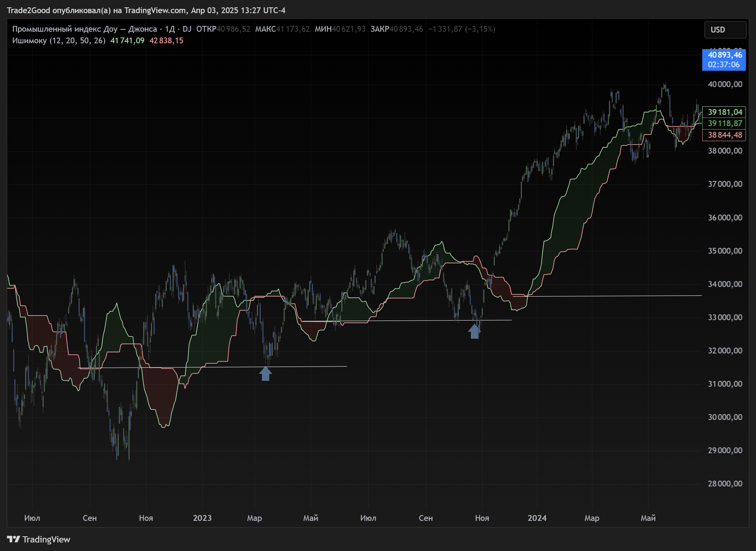Open the Trade2Good published on TradingView.com header link
The height and width of the screenshot is (551, 756).
click(x=146, y=10)
